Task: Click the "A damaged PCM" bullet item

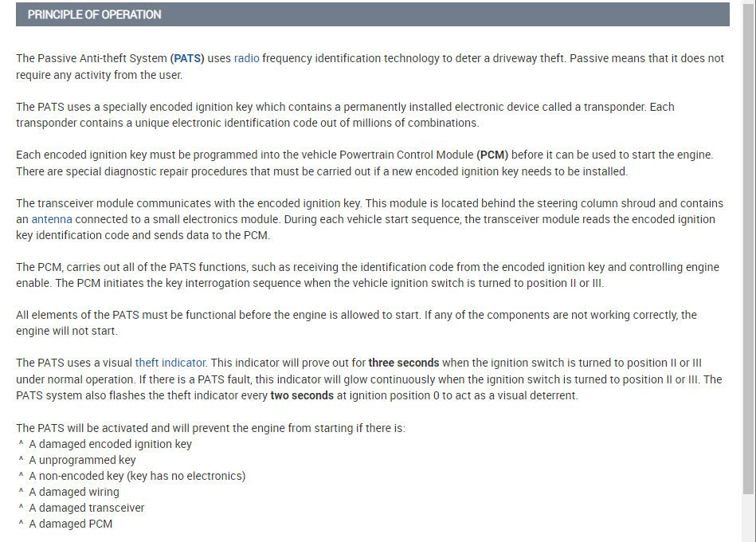Action: pos(70,524)
